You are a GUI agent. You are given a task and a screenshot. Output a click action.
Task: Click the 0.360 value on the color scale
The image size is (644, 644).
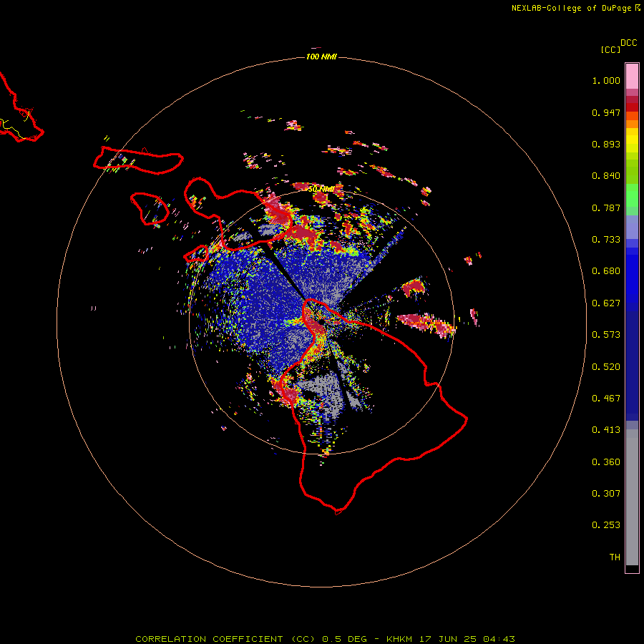click(x=606, y=462)
